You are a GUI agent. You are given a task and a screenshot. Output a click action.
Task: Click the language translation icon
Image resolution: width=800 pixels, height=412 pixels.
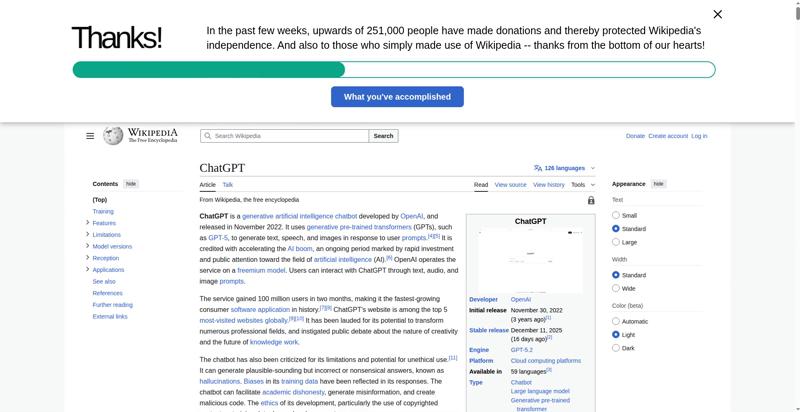pos(538,168)
